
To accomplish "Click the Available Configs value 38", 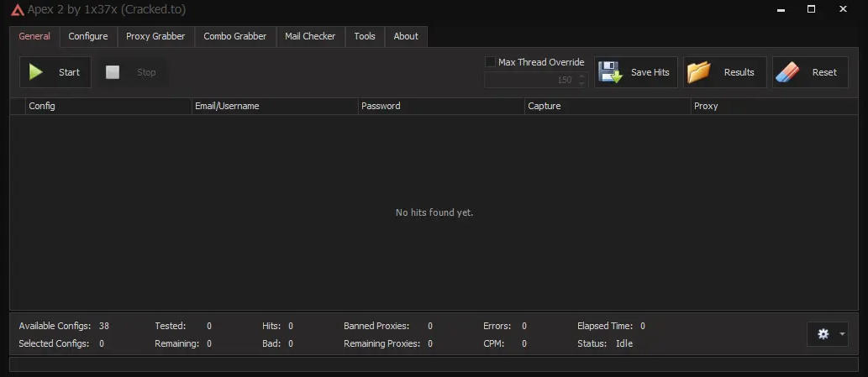I will point(104,326).
